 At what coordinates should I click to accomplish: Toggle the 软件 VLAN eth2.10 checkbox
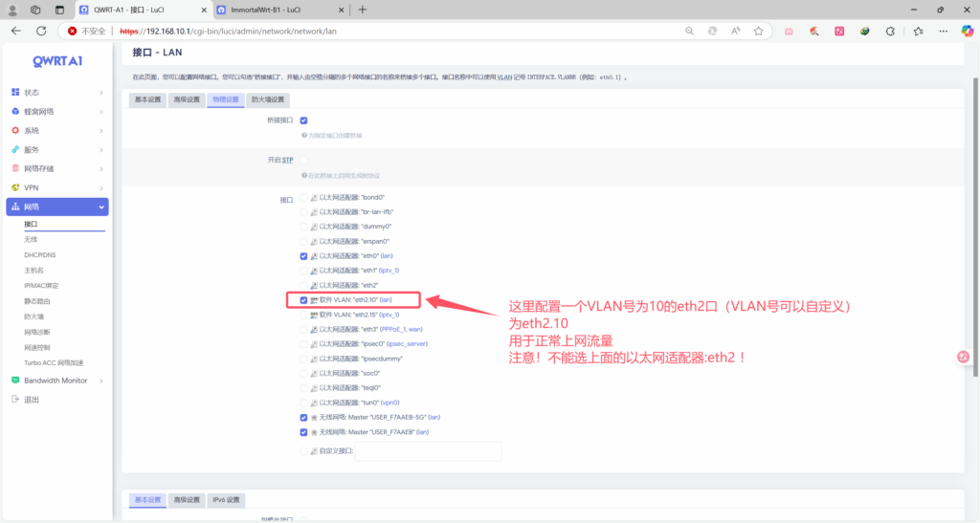point(303,299)
